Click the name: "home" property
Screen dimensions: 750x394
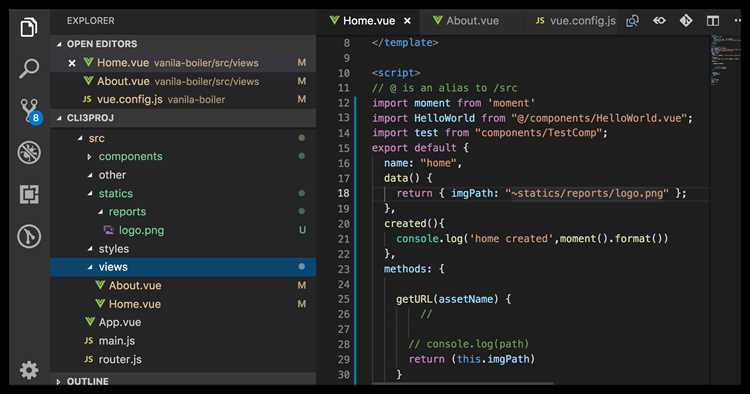423,163
